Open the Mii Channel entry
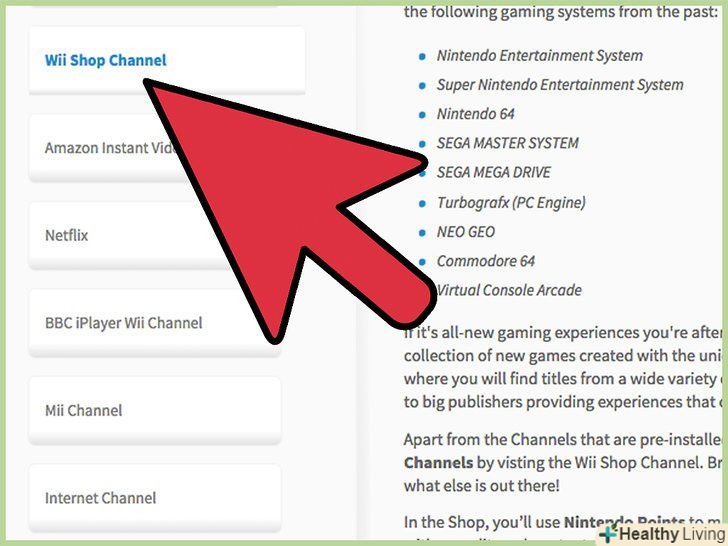728x546 pixels. pyautogui.click(x=155, y=410)
